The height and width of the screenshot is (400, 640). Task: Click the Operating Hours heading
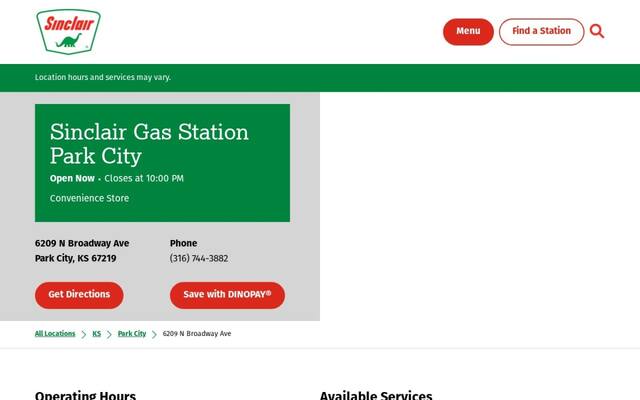pos(85,395)
